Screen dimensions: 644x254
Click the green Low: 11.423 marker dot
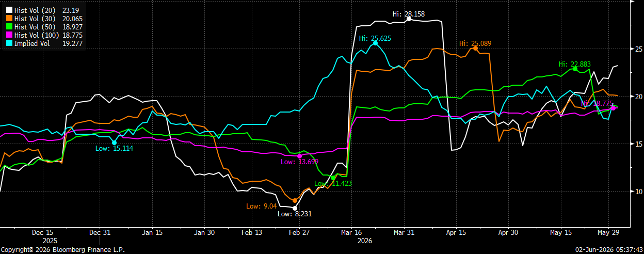[x=333, y=178]
